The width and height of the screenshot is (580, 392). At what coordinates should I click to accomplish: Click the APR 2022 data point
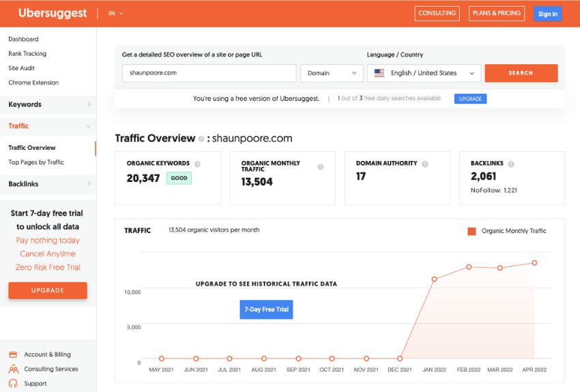coord(534,262)
